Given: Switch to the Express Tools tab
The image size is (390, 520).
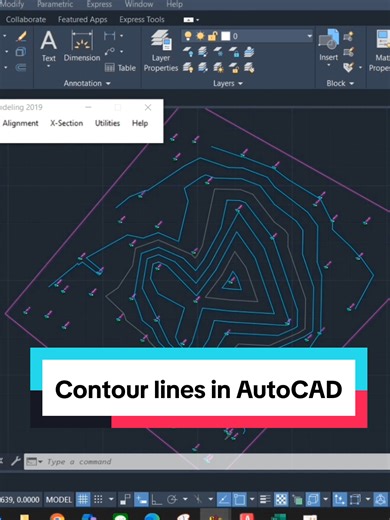Looking at the screenshot, I should point(142,20).
